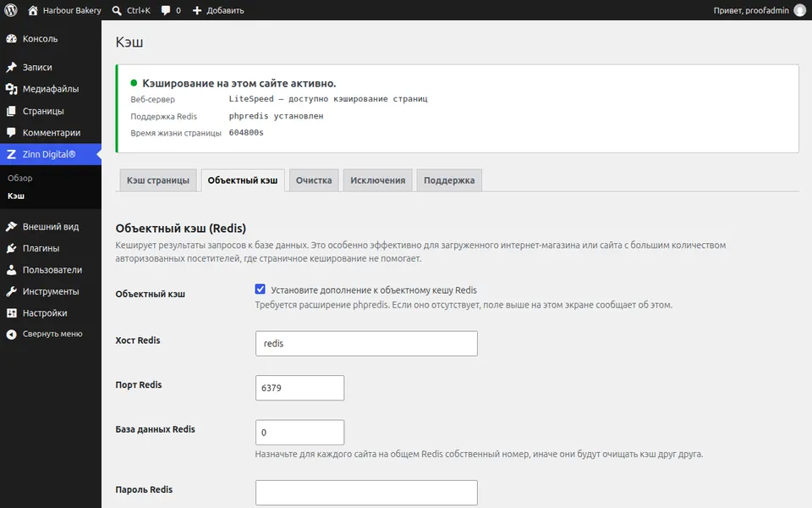Viewport: 812px width, 508px height.
Task: Focus the Порт Redis input field
Action: coord(299,388)
